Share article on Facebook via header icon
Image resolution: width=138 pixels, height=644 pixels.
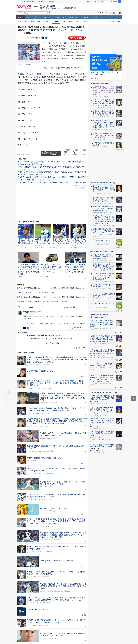click(46, 38)
